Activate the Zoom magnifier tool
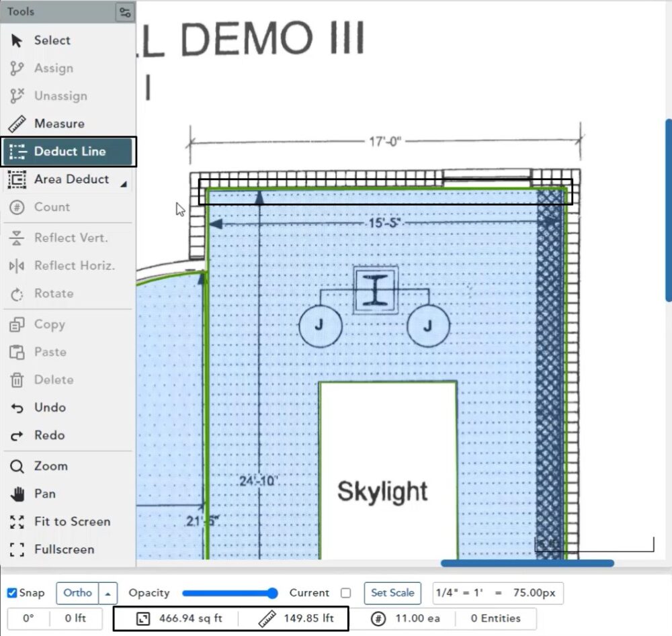The image size is (672, 636). 50,466
